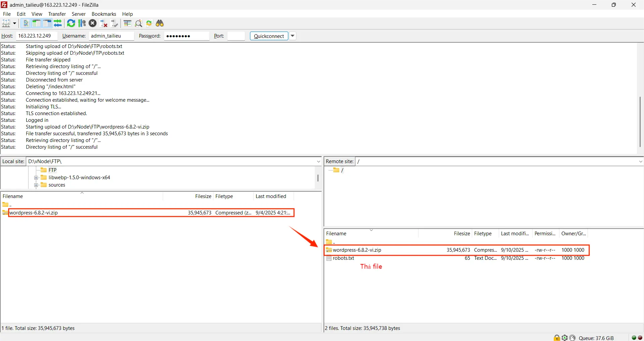Toggle directory comparison icon
The height and width of the screenshot is (341, 644).
click(138, 23)
